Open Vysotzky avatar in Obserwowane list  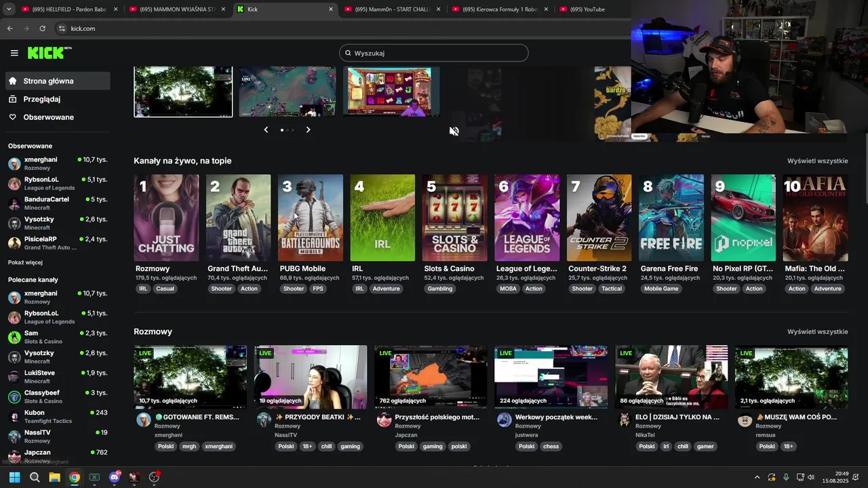pos(14,223)
